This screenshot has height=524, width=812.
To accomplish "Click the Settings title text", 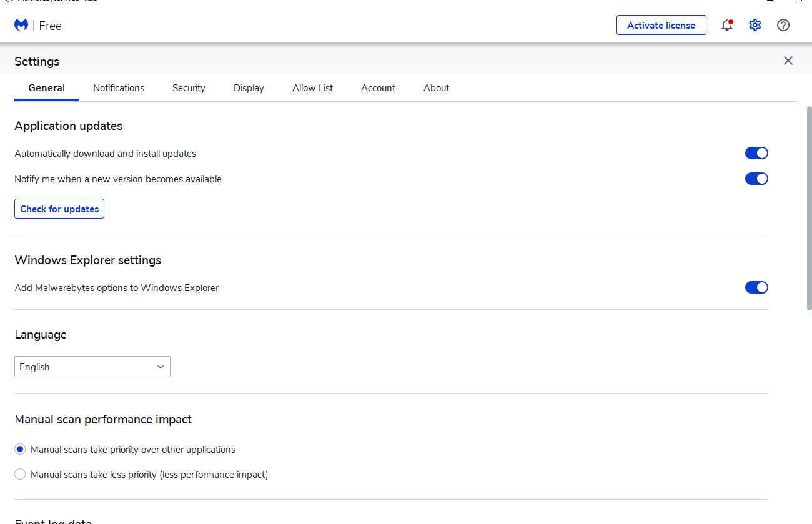I will 37,61.
